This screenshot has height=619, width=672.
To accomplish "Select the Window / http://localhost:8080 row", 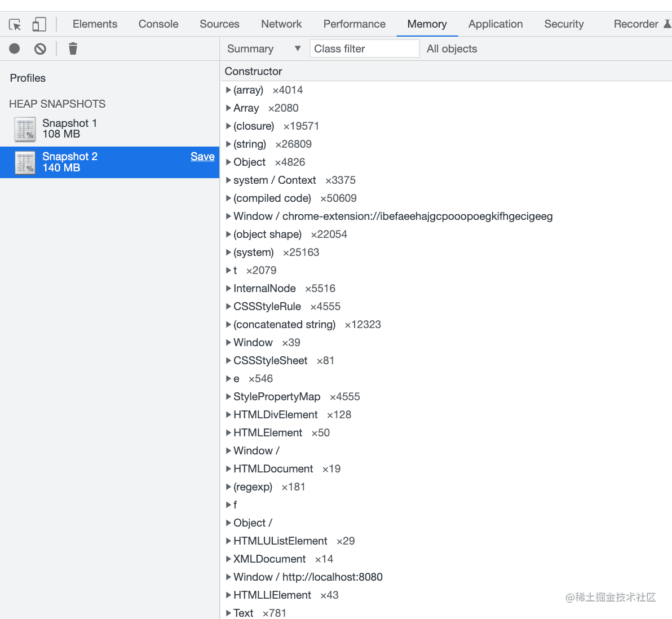I will 308,577.
